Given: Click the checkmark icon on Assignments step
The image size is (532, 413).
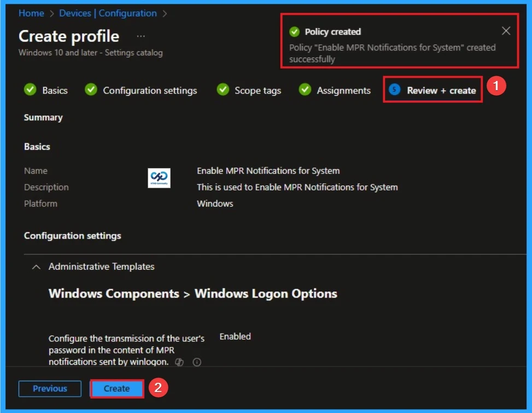Looking at the screenshot, I should 305,90.
